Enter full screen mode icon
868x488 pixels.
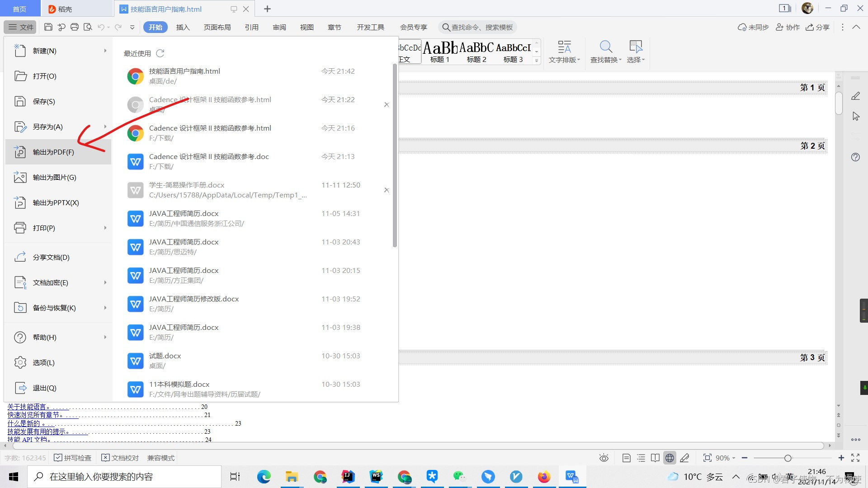pyautogui.click(x=855, y=458)
